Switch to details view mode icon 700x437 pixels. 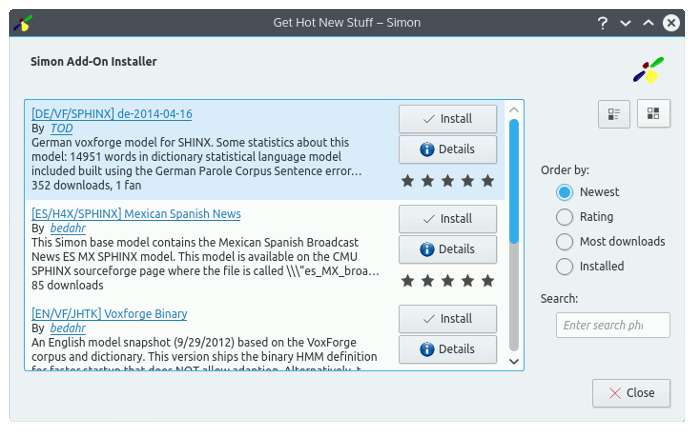pyautogui.click(x=614, y=114)
